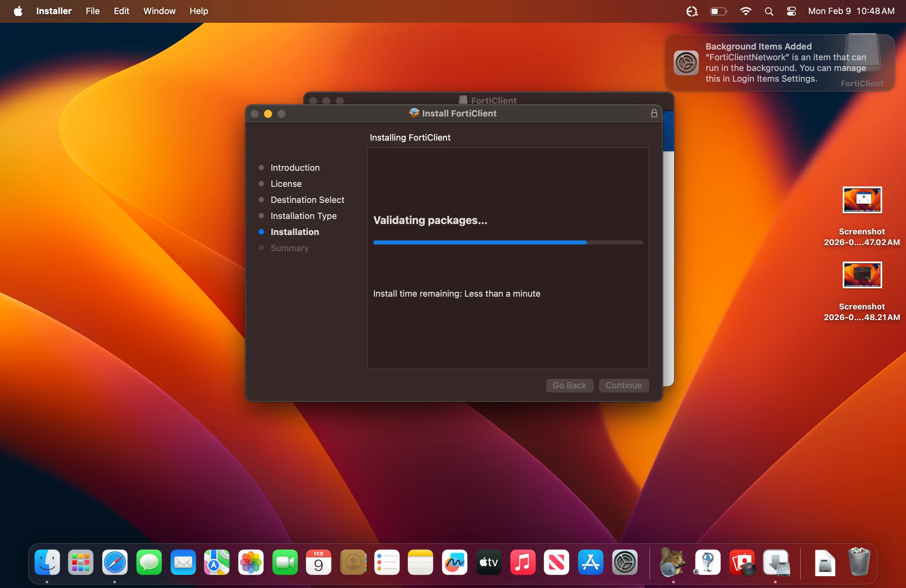The height and width of the screenshot is (588, 906).
Task: Open the Installer application menu
Action: tap(54, 11)
